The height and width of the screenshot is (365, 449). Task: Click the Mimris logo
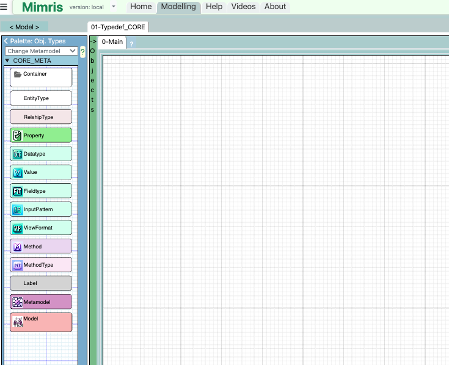pos(42,7)
